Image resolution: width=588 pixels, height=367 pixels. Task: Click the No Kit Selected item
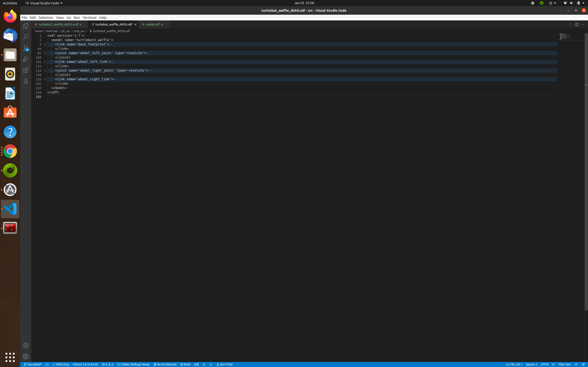pos(165,364)
